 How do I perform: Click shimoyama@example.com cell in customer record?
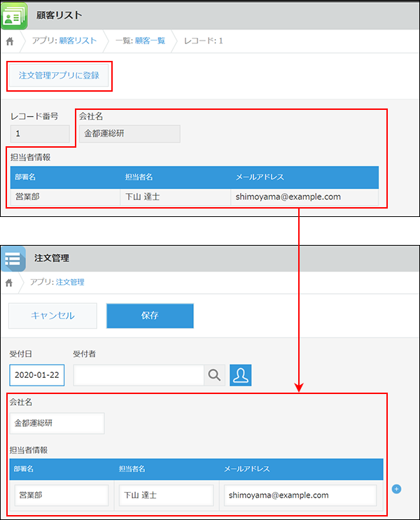304,197
